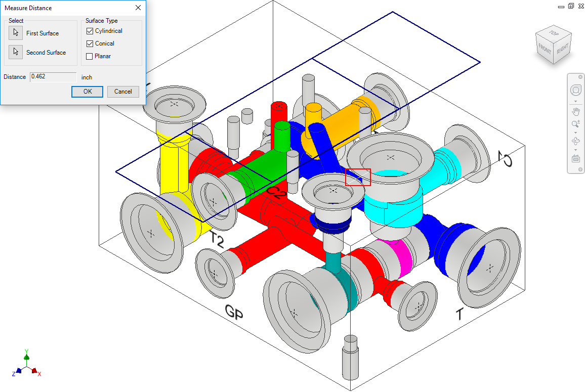Minimize the document viewport window
585x392 pixels.
click(x=561, y=7)
